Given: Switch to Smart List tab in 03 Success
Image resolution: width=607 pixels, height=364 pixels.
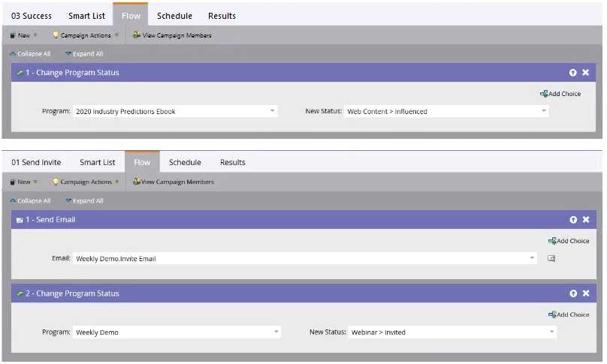Looking at the screenshot, I should [x=86, y=16].
